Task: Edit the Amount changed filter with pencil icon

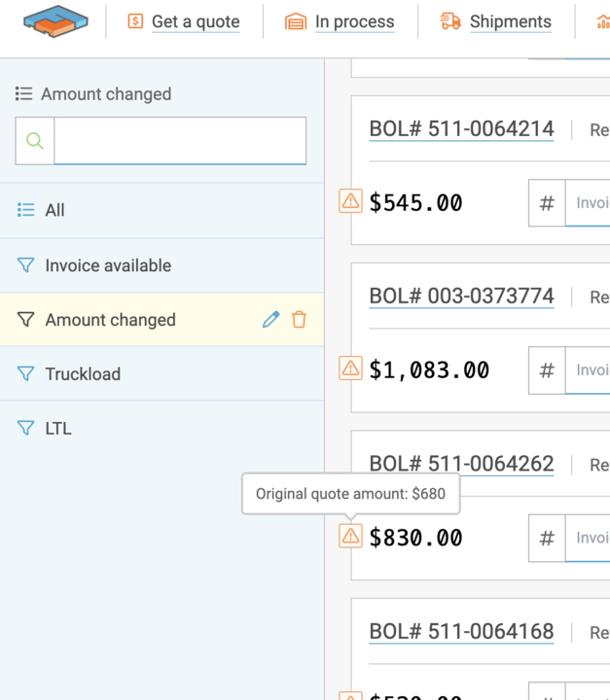Action: (x=270, y=320)
